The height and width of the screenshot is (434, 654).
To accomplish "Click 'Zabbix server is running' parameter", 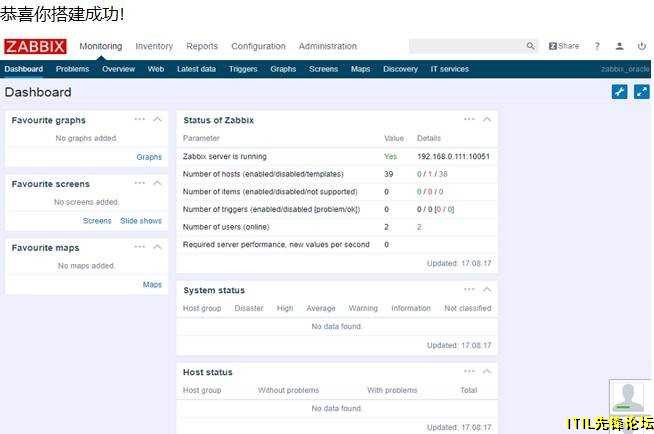I will [x=224, y=157].
